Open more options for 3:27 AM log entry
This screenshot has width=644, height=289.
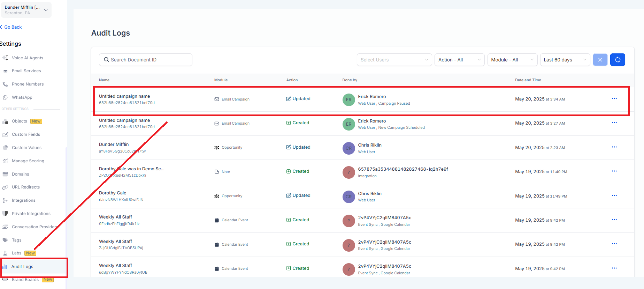point(614,123)
